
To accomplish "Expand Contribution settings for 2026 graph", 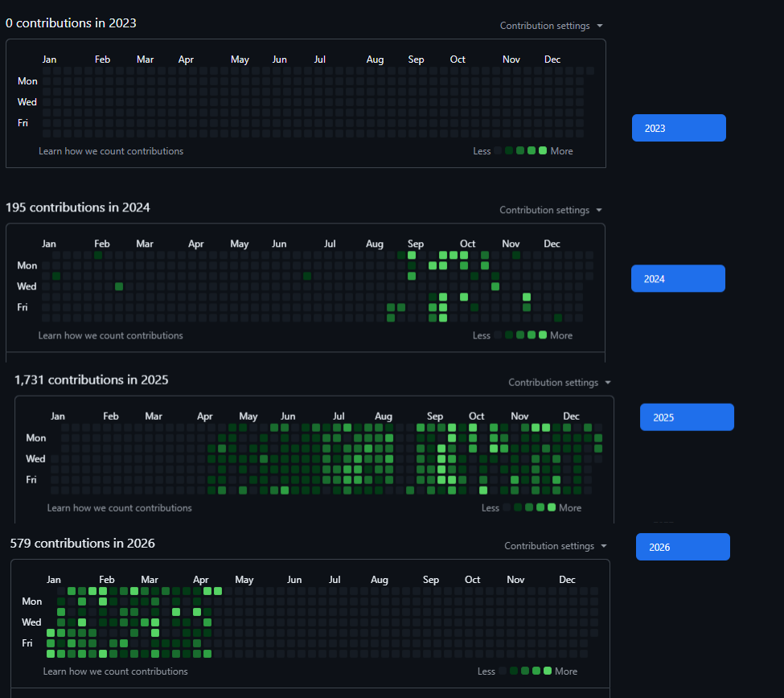I will 555,546.
